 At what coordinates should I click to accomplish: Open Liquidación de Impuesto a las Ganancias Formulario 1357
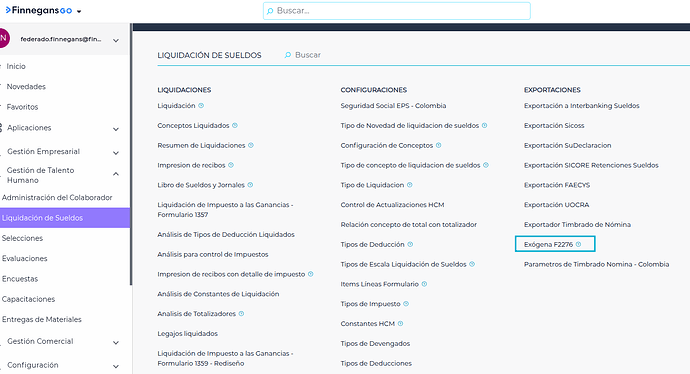(x=225, y=209)
